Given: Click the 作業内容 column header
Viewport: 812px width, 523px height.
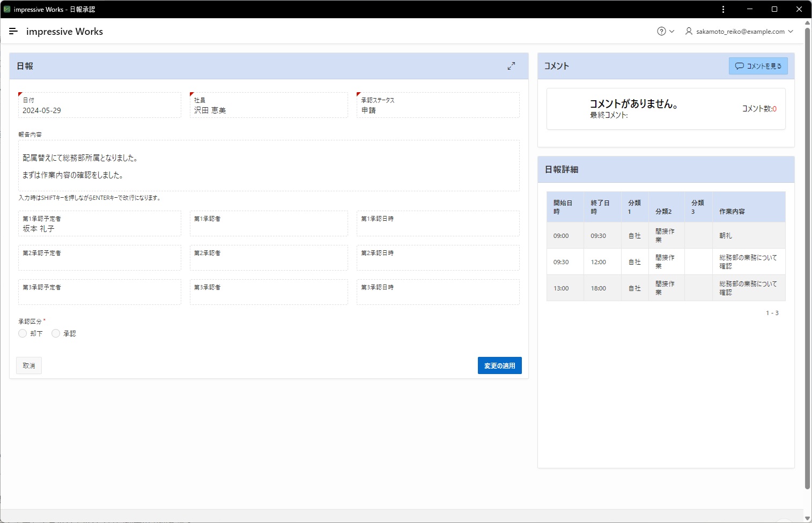Looking at the screenshot, I should click(749, 207).
